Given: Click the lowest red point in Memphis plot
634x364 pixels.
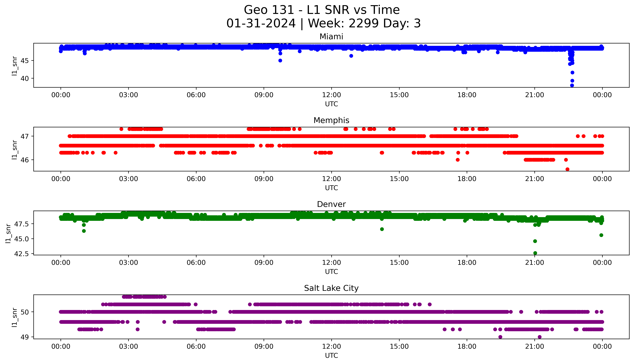Looking at the screenshot, I should point(567,169).
